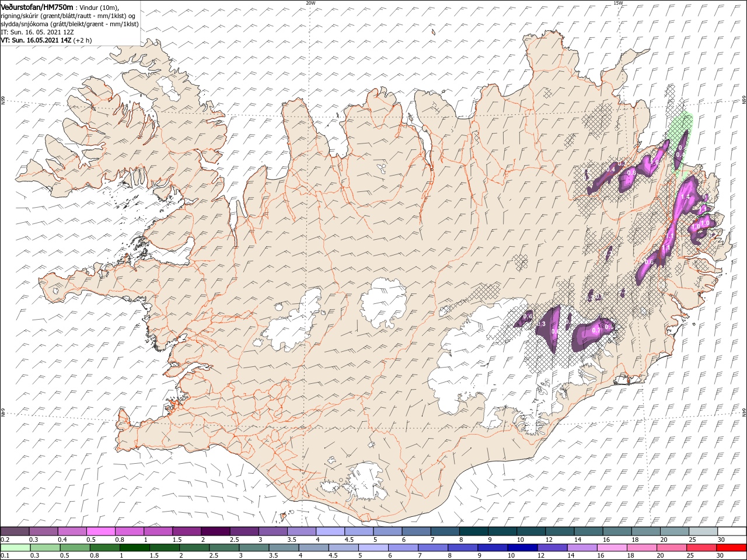This screenshot has width=747, height=560.
Task: Click the white Hofsjökull glacier in central Iceland
Action: tap(384, 303)
